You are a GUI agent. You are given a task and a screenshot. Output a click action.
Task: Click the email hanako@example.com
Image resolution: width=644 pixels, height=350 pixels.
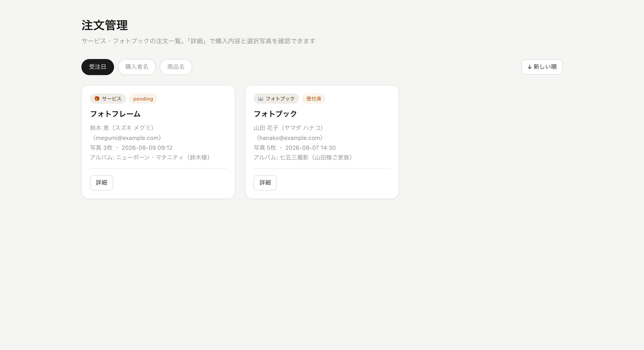[290, 138]
